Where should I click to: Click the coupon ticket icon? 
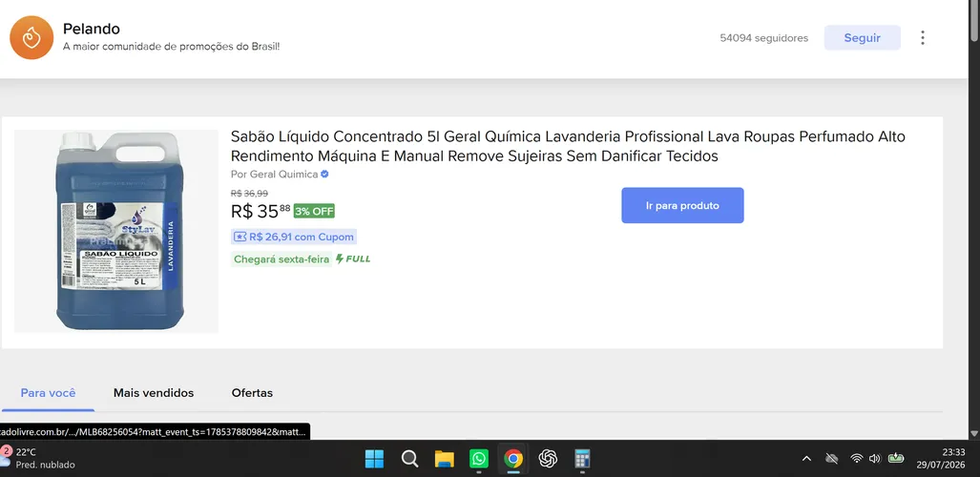tap(240, 237)
